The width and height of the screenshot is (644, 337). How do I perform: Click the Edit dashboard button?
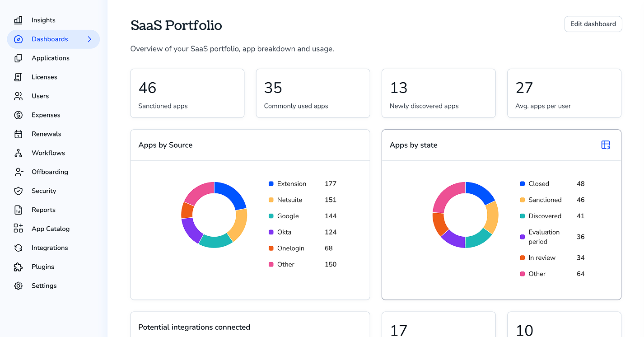coord(593,24)
